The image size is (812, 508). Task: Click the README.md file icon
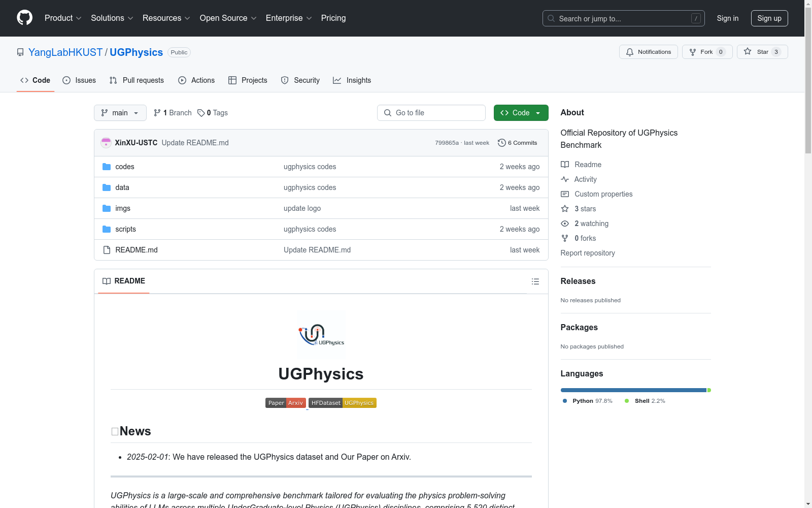[107, 250]
